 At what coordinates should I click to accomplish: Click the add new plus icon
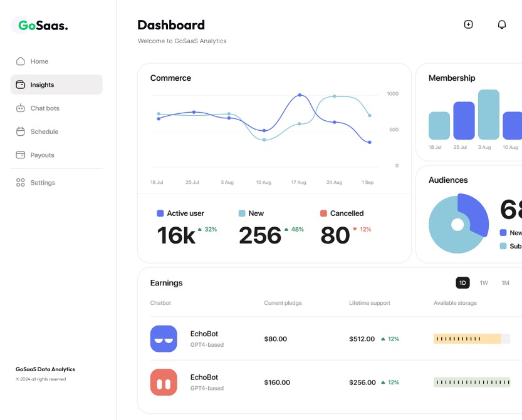tap(468, 24)
